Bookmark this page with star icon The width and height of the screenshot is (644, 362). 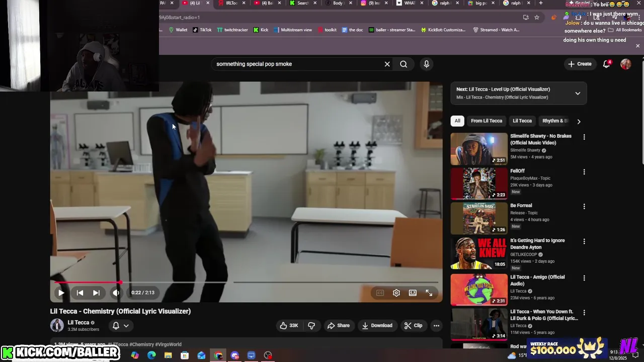537,17
